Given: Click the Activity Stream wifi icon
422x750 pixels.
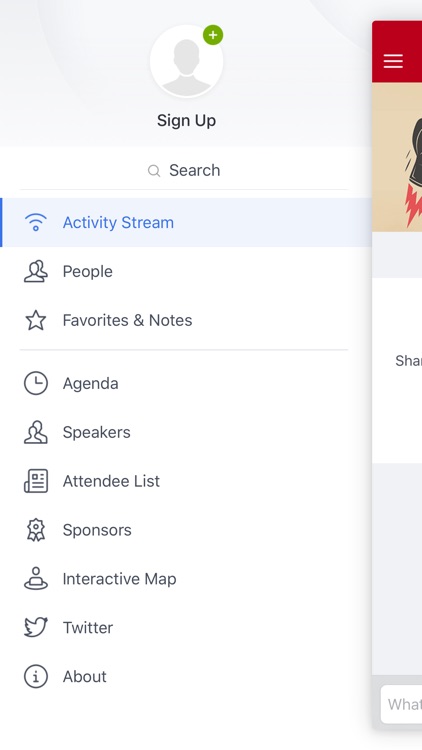Looking at the screenshot, I should coord(36,222).
